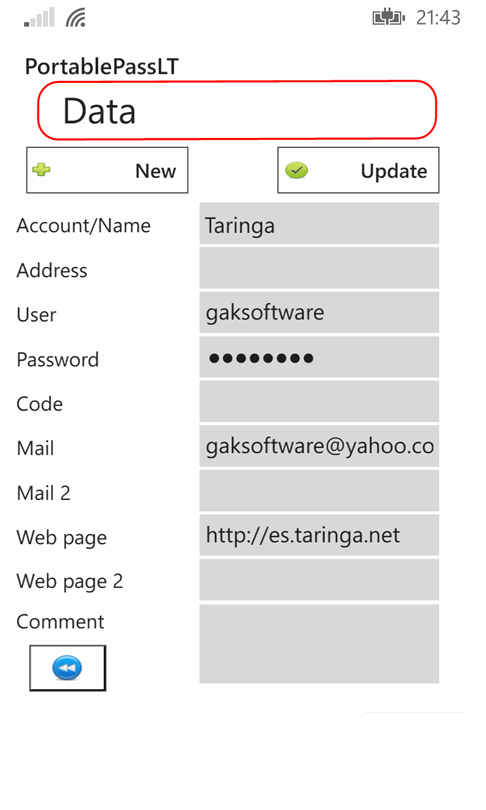Tap the battery charging icon
This screenshot has width=486, height=810.
point(388,18)
